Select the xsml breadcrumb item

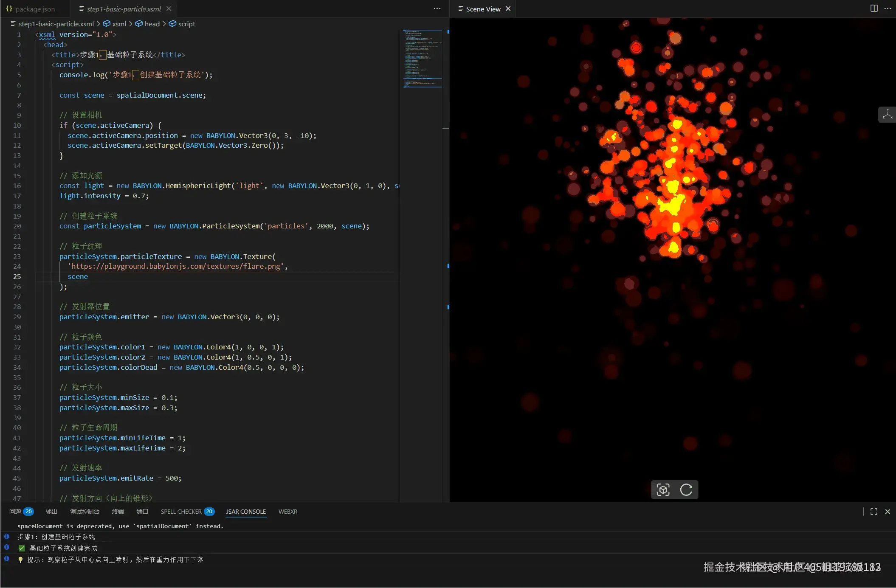pyautogui.click(x=119, y=24)
